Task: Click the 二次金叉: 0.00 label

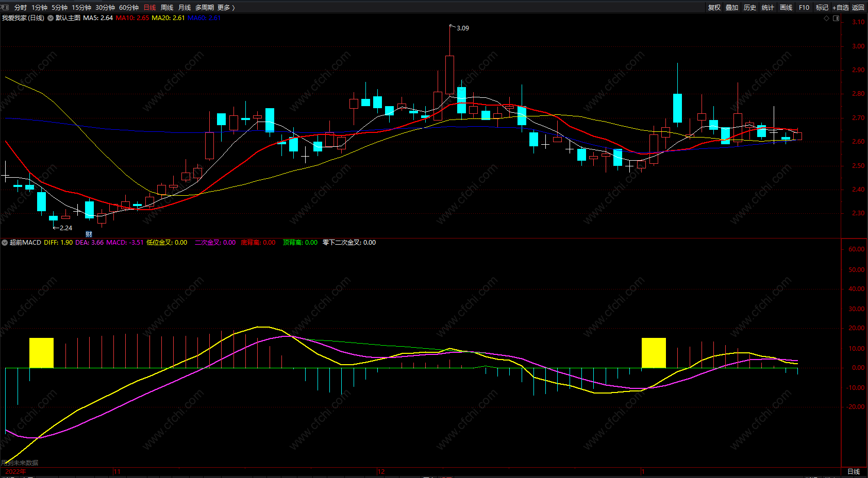Action: 215,243
